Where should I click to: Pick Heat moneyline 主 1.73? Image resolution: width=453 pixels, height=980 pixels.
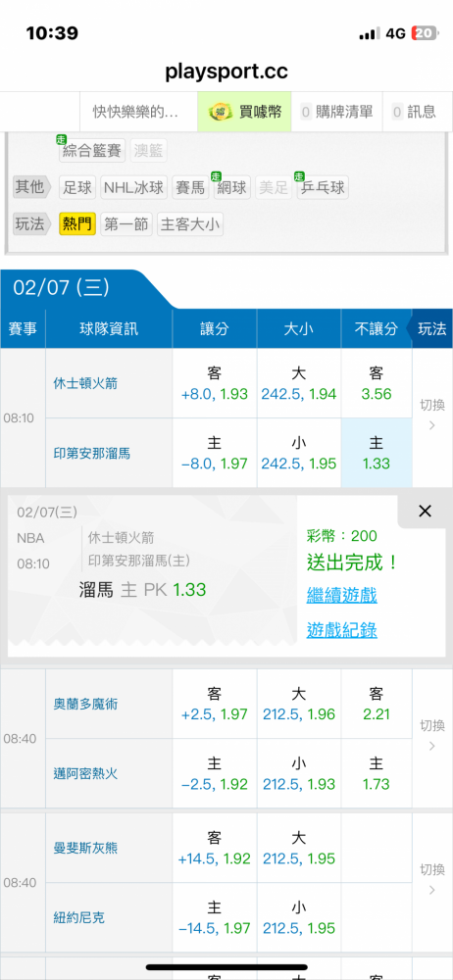point(377,774)
